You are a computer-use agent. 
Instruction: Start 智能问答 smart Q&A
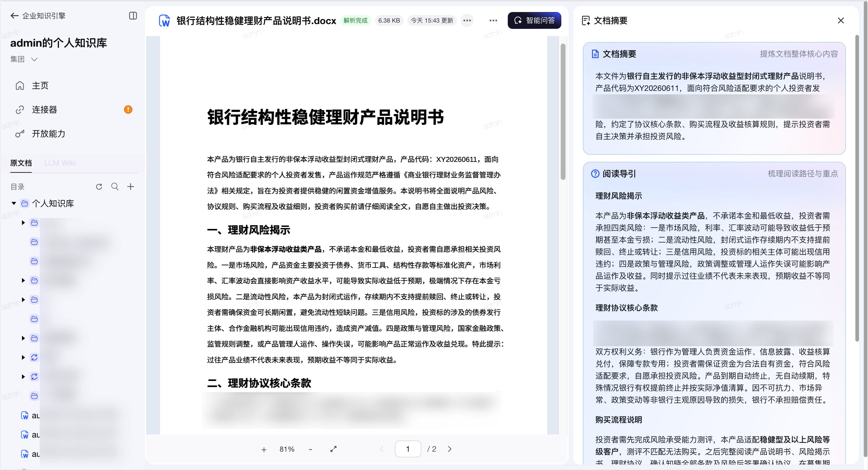[x=534, y=20]
